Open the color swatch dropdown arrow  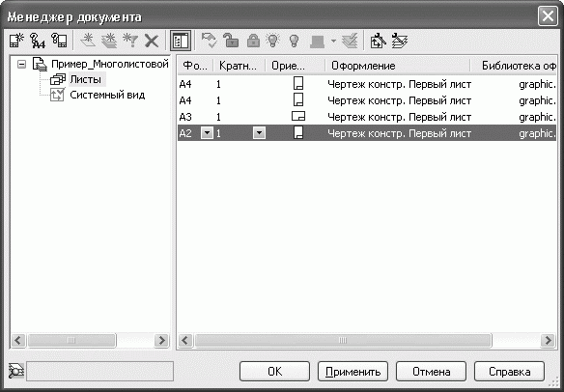click(333, 41)
